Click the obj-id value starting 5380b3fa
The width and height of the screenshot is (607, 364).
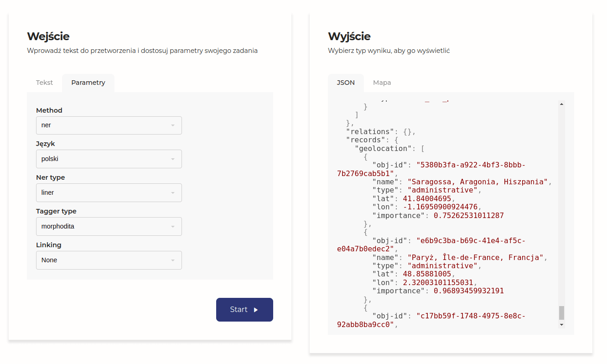[x=431, y=169]
